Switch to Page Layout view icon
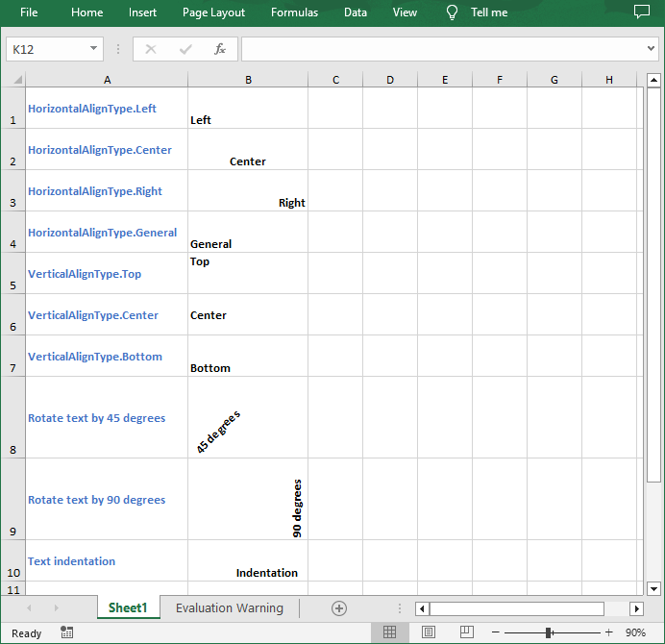The height and width of the screenshot is (644, 665). pos(429,632)
